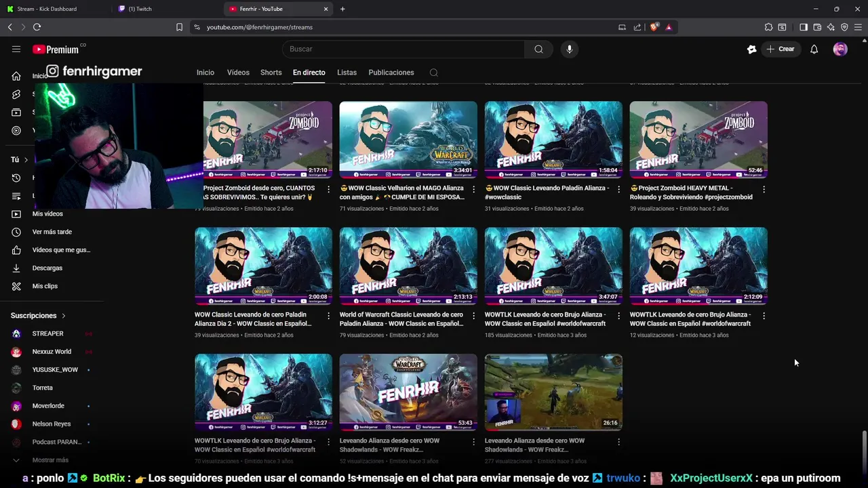This screenshot has width=868, height=488.
Task: Open the 3:12:27 WOWTLK Brujo Alianza thumbnail
Action: coord(263,392)
